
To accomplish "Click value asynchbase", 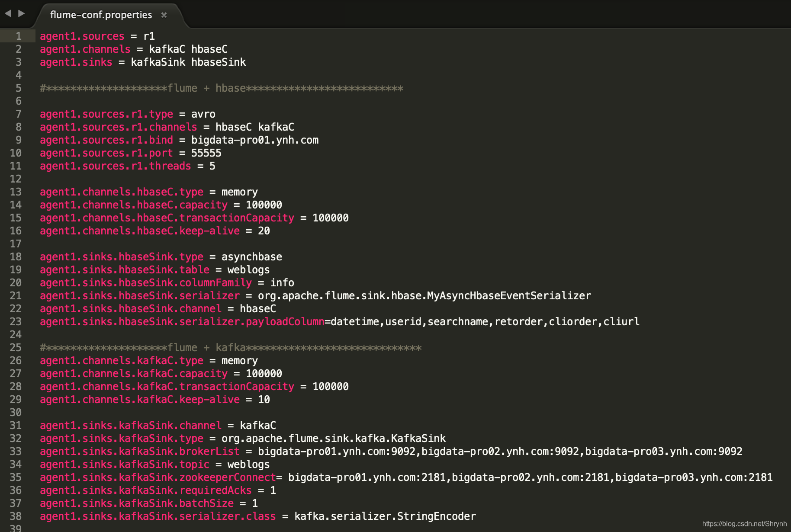I will [x=252, y=256].
